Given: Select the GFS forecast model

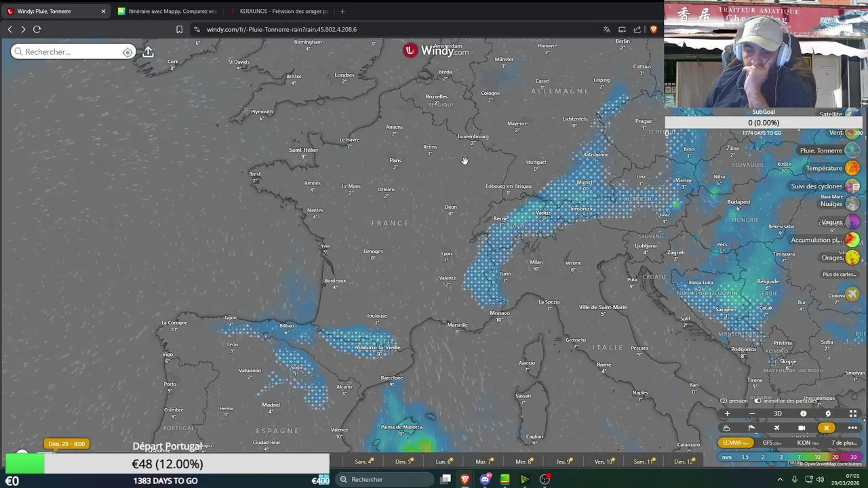Looking at the screenshot, I should (x=772, y=443).
